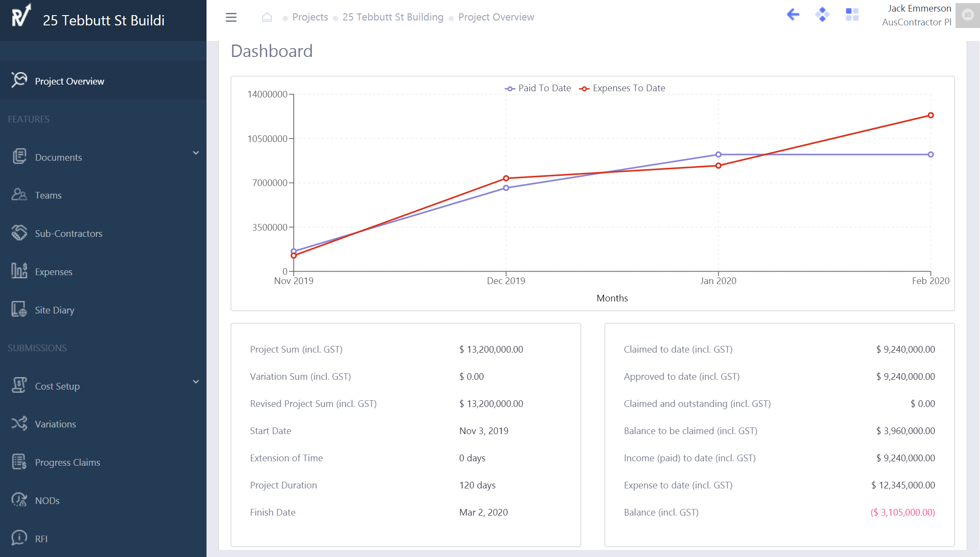Screen dimensions: 980x557
Task: Select the Site Diary icon
Action: [x=19, y=309]
